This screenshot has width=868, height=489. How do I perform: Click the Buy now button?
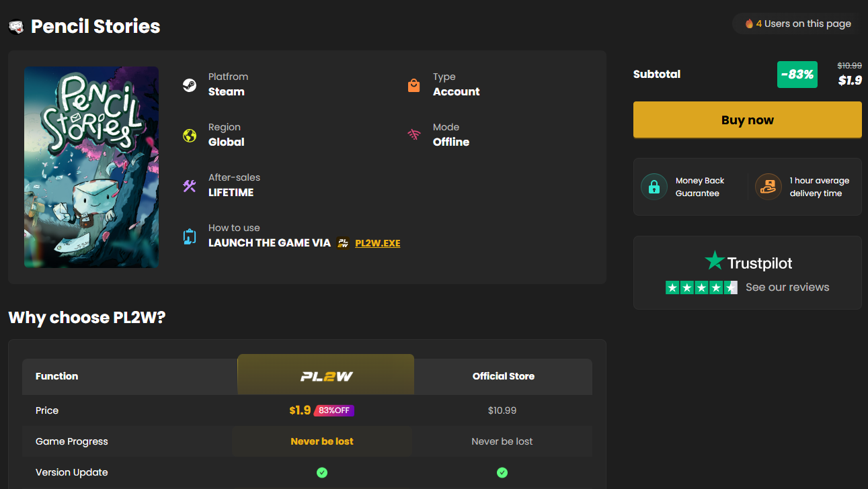point(748,120)
